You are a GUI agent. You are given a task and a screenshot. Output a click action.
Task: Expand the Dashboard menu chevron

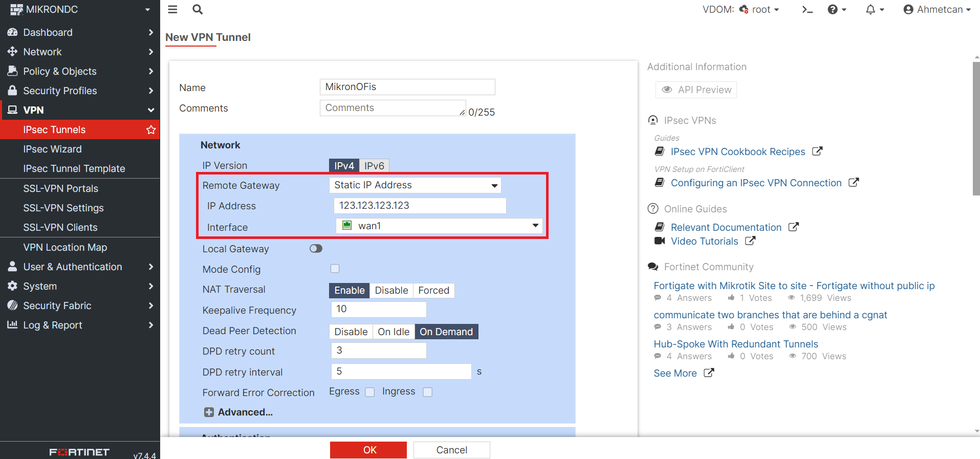[x=150, y=32]
